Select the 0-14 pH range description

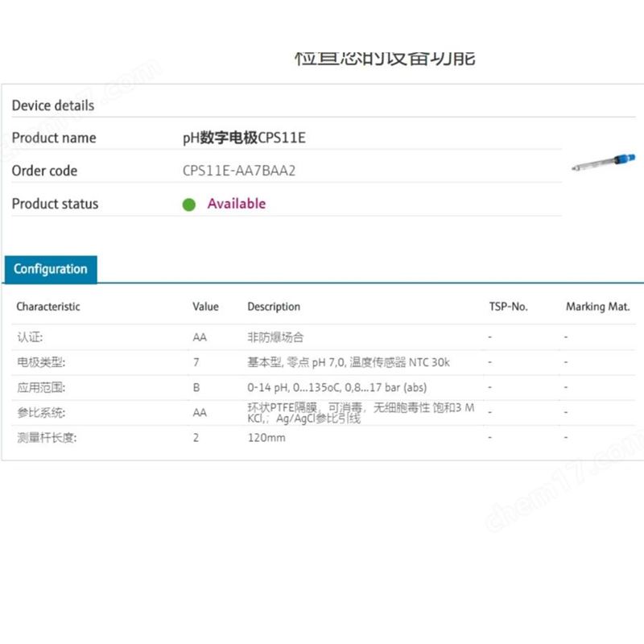(x=336, y=387)
